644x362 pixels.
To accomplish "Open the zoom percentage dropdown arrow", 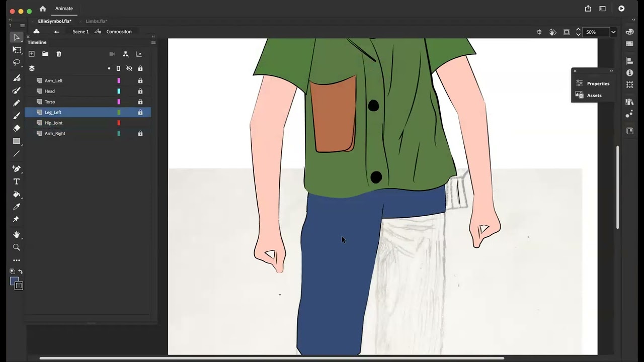I will point(613,32).
